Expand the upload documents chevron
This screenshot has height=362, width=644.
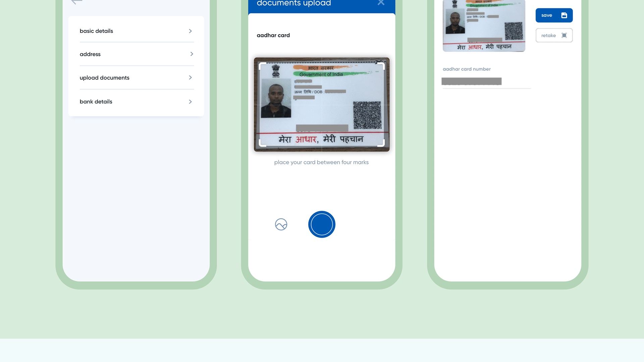[190, 78]
